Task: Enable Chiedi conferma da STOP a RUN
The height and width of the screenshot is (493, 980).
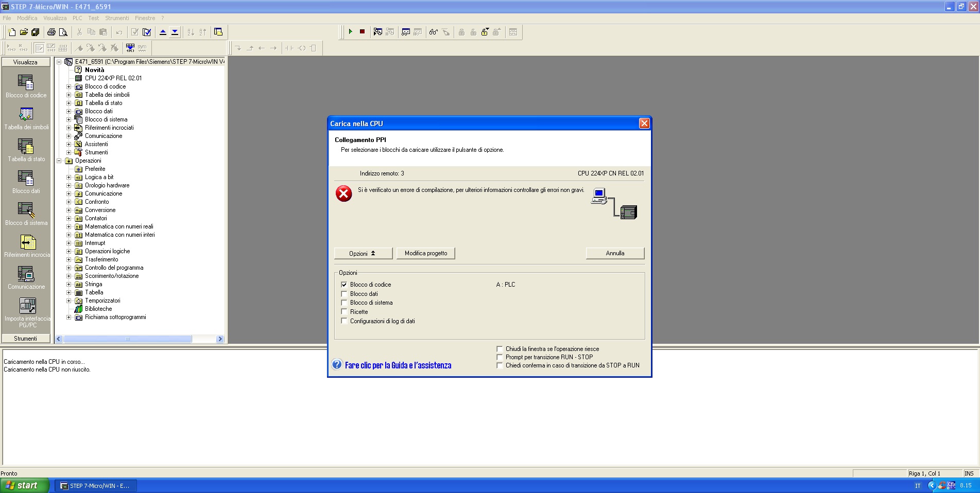Action: [500, 365]
